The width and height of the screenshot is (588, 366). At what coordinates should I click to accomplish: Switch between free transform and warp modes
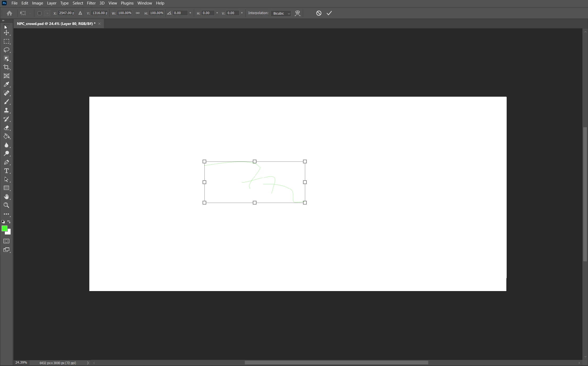pos(297,13)
